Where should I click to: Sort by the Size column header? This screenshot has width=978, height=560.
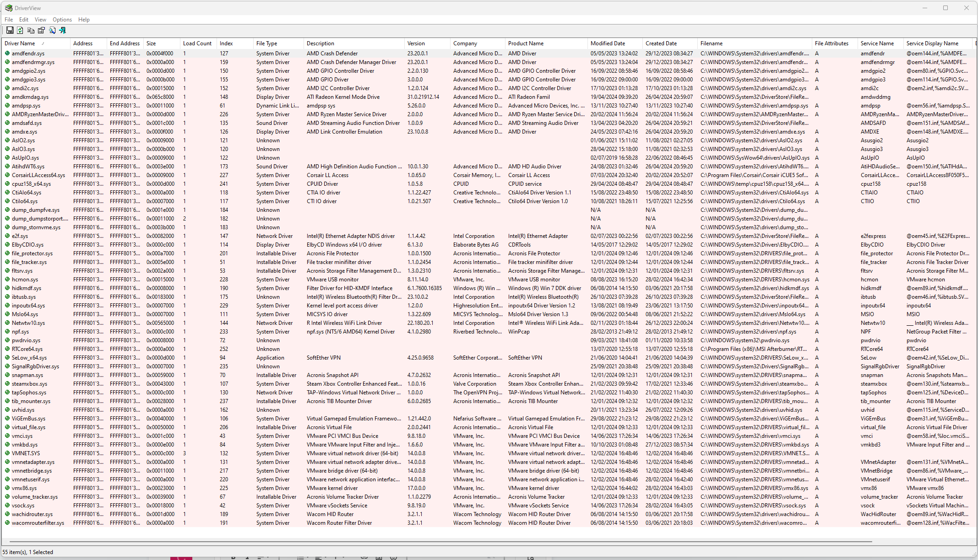tap(162, 43)
